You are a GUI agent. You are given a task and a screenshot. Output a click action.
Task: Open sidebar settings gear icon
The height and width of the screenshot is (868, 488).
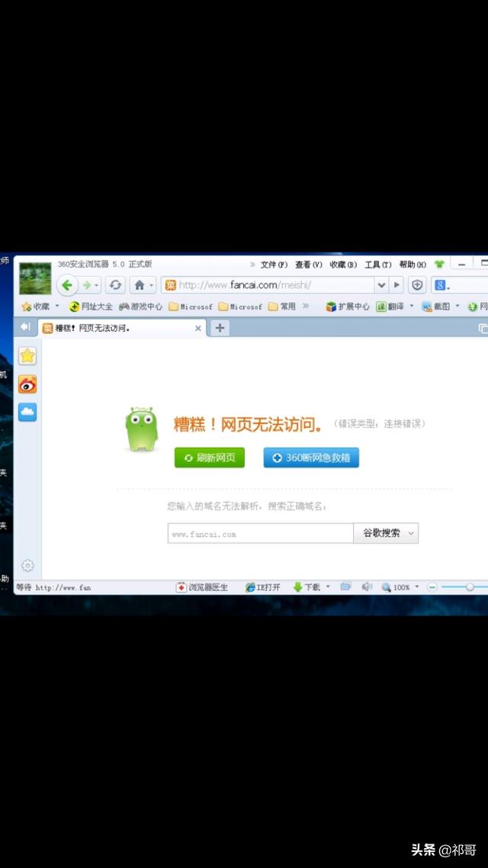[27, 565]
